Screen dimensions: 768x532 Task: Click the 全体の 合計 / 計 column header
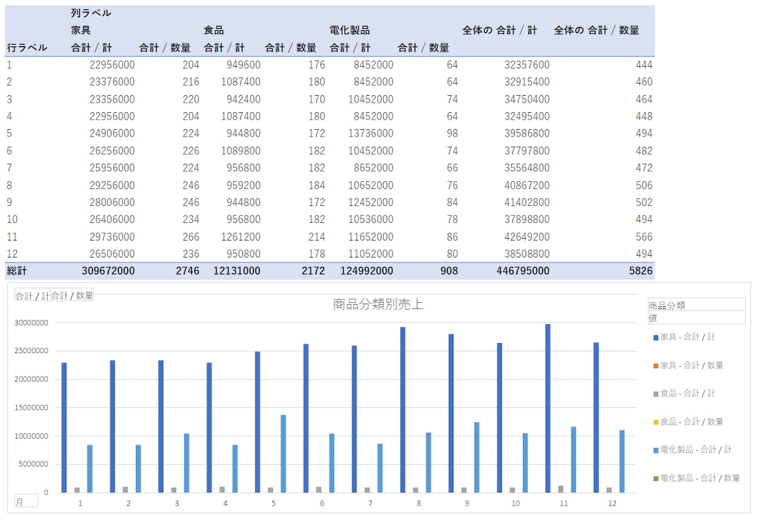(x=500, y=30)
